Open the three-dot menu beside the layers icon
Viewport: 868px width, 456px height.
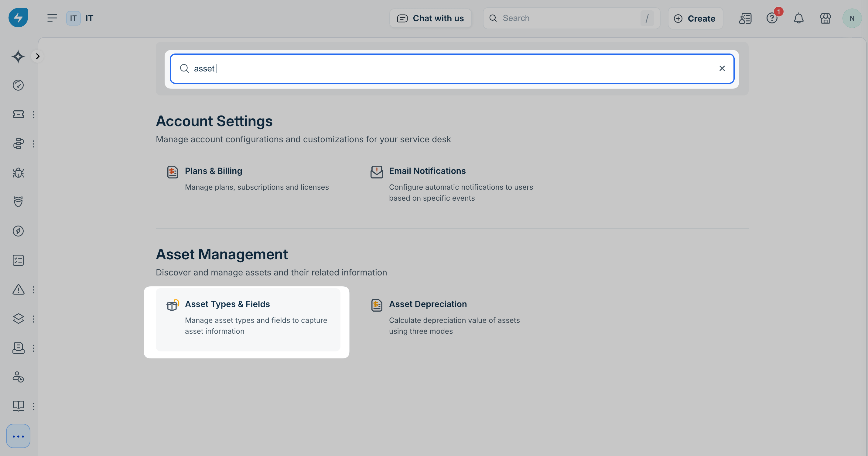click(33, 319)
